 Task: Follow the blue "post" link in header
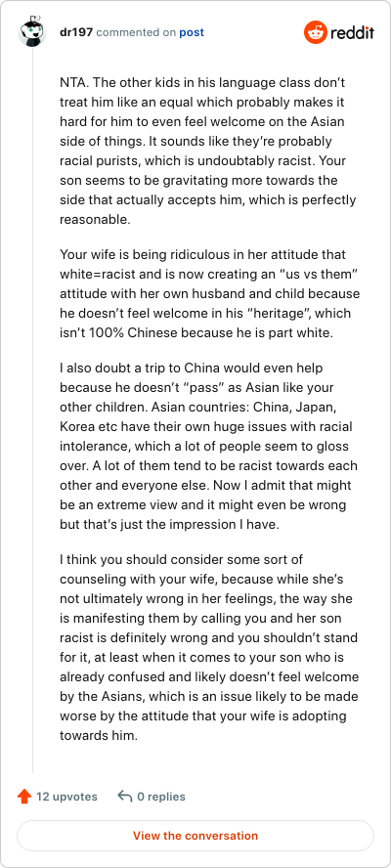pyautogui.click(x=192, y=32)
